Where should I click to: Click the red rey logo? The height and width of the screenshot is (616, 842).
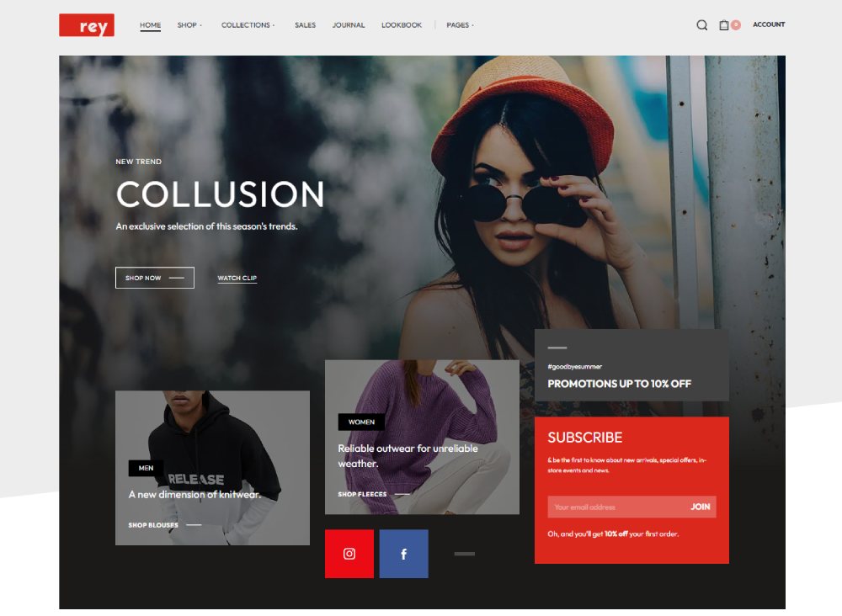coord(87,25)
